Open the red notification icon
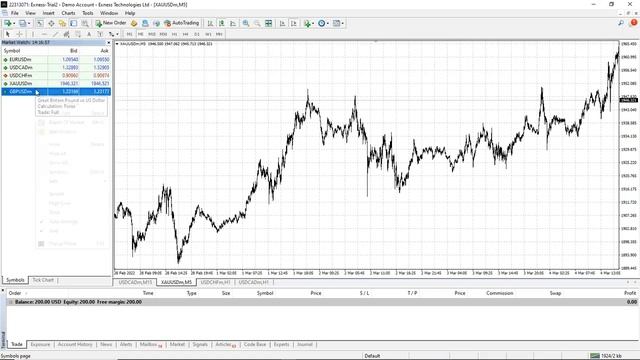This screenshot has width=640, height=360. pyautogui.click(x=633, y=23)
